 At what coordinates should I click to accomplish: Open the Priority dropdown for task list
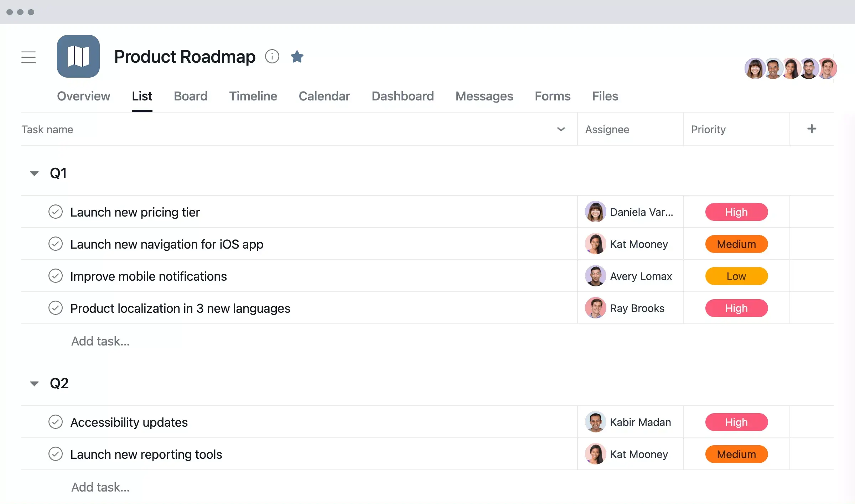coord(708,129)
